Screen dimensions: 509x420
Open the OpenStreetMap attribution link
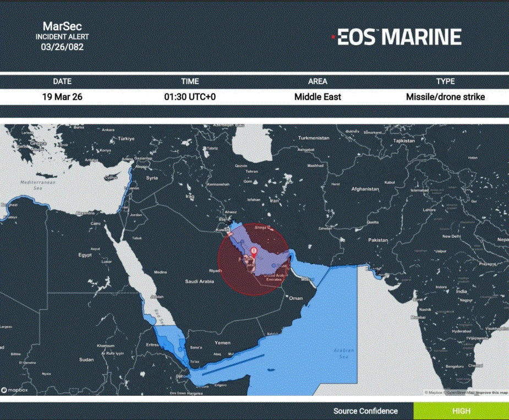(x=459, y=392)
